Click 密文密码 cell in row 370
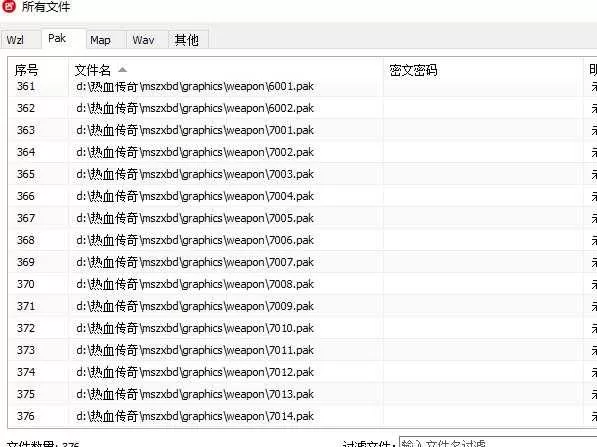Viewport: 597px width, 447px height. pos(483,284)
